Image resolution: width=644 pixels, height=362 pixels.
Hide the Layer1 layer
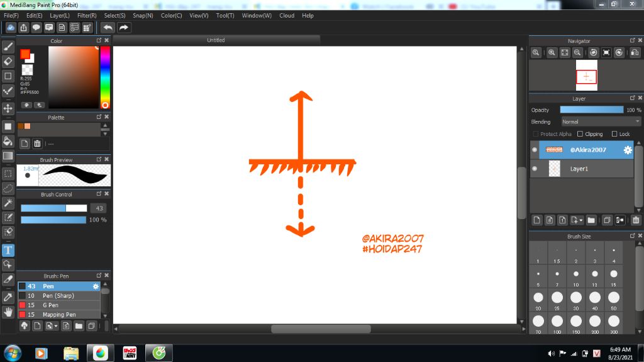coord(535,169)
